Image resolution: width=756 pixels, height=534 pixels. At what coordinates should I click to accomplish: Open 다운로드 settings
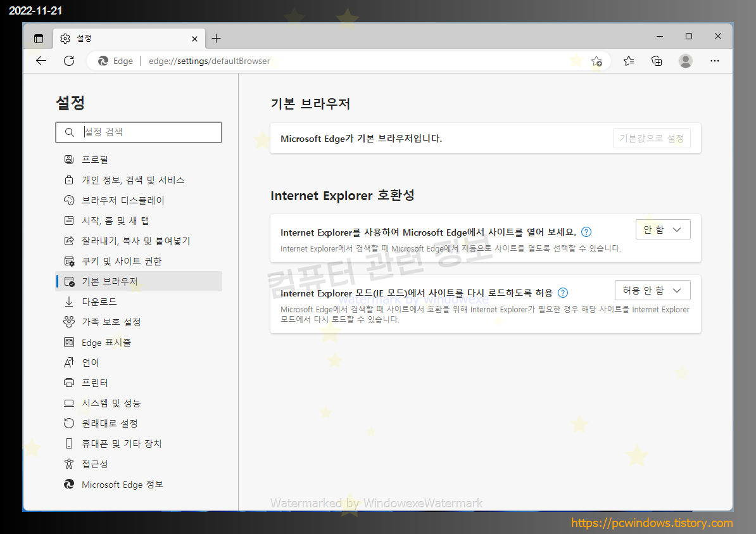point(139,302)
